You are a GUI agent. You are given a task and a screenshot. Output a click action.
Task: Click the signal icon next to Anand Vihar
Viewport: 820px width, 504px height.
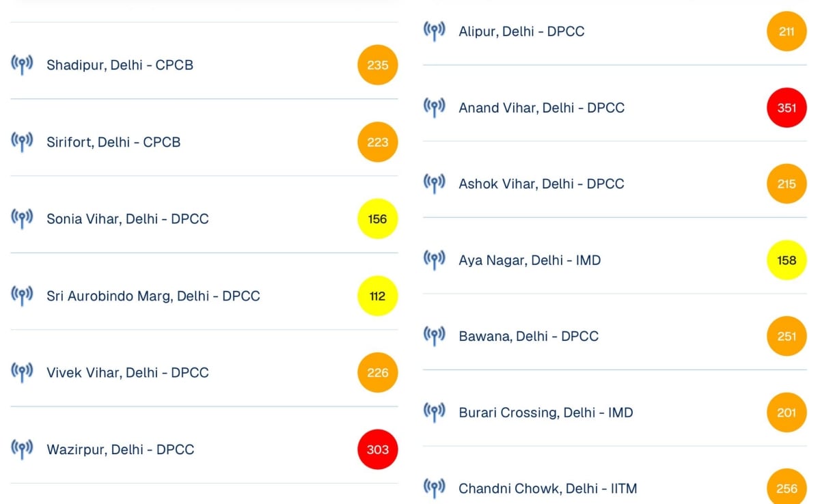click(434, 107)
